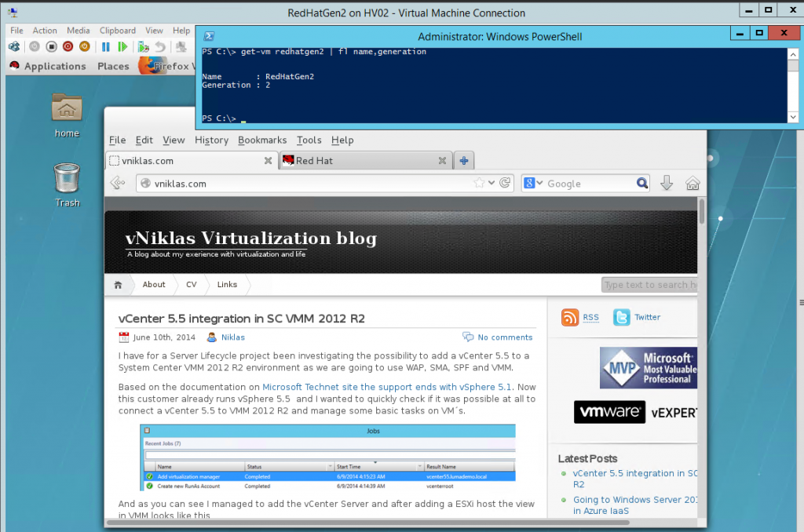Open Firefox downloads arrow
Viewport: 804px width, 532px height.
point(667,183)
